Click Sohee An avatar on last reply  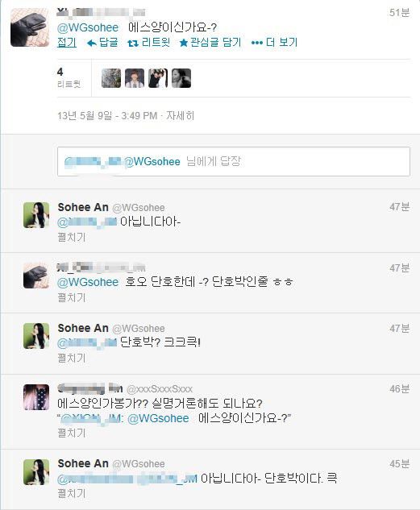[x=36, y=472]
